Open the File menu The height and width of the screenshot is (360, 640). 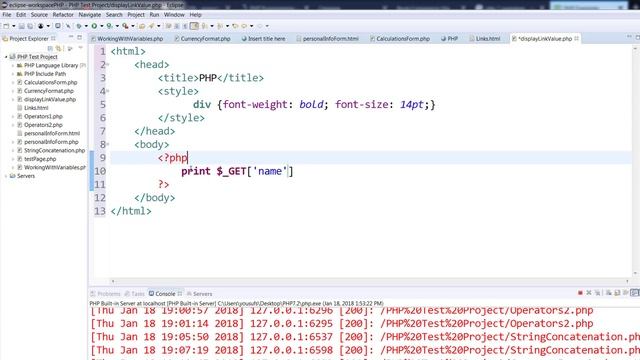7,15
